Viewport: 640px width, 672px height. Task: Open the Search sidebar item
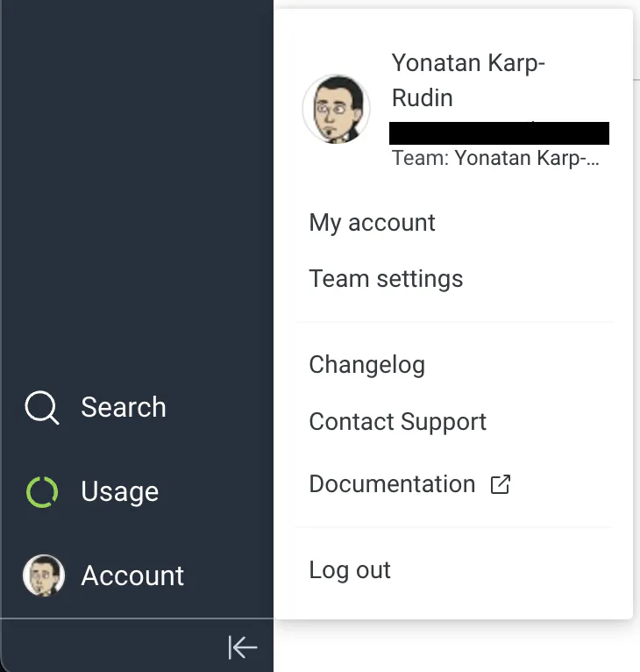tap(123, 408)
